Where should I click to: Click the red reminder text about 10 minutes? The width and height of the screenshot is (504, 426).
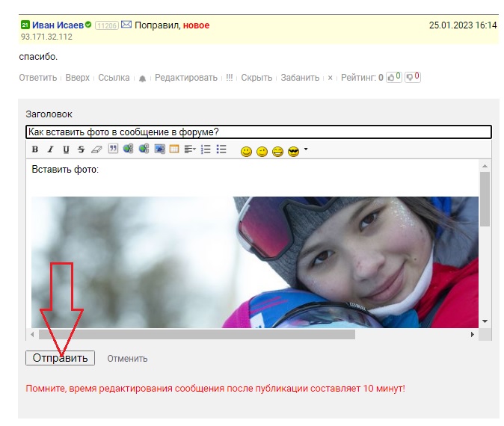tap(215, 389)
